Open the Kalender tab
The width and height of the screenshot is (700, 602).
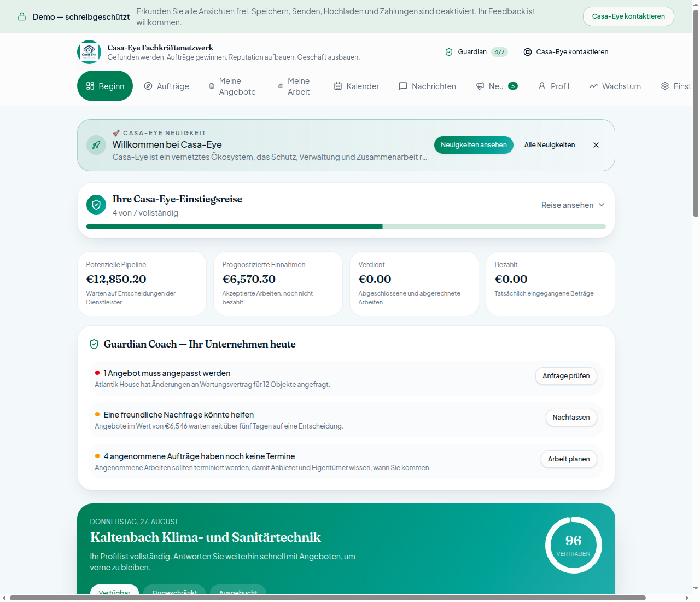click(357, 86)
